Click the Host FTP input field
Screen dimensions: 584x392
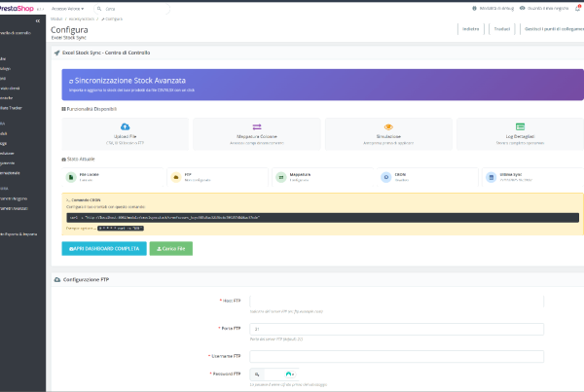pos(395,302)
